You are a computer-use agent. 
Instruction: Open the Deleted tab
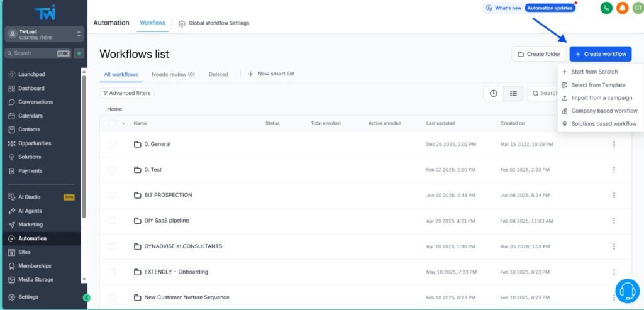pos(218,74)
